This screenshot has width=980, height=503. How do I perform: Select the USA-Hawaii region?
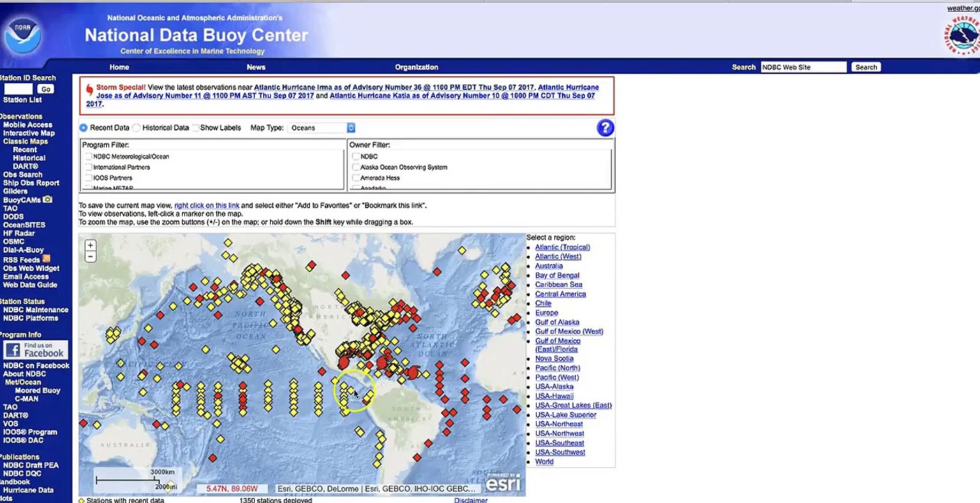pos(554,396)
